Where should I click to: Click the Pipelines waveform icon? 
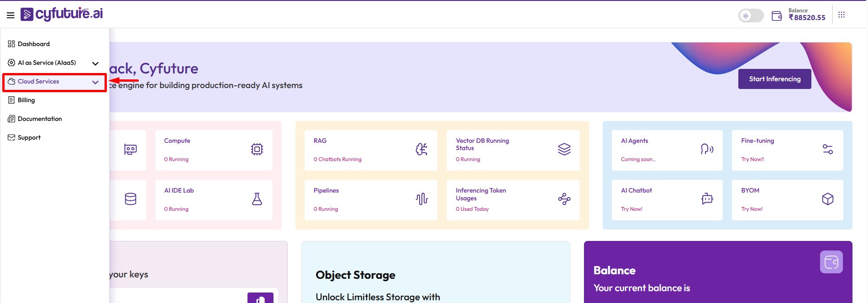click(422, 199)
